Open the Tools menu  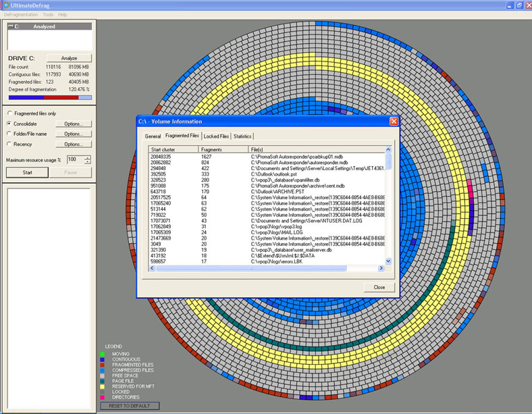pos(48,15)
